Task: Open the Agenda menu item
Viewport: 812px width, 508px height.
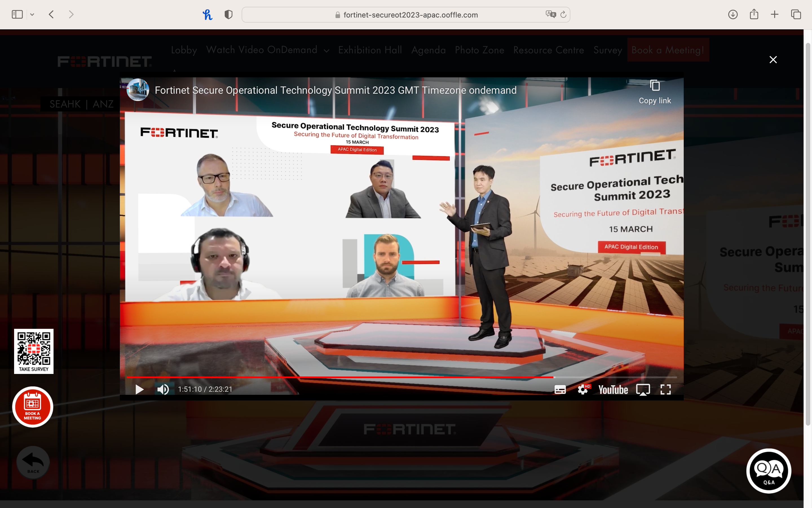Action: click(x=429, y=50)
